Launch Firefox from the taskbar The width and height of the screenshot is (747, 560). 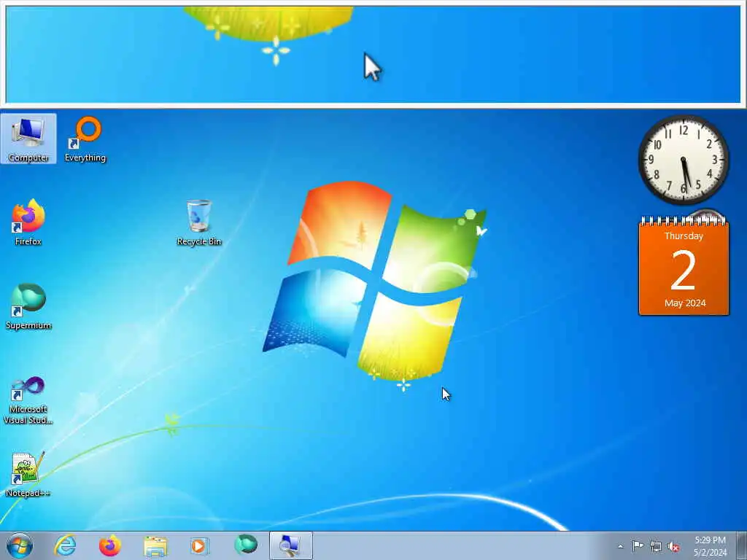110,545
